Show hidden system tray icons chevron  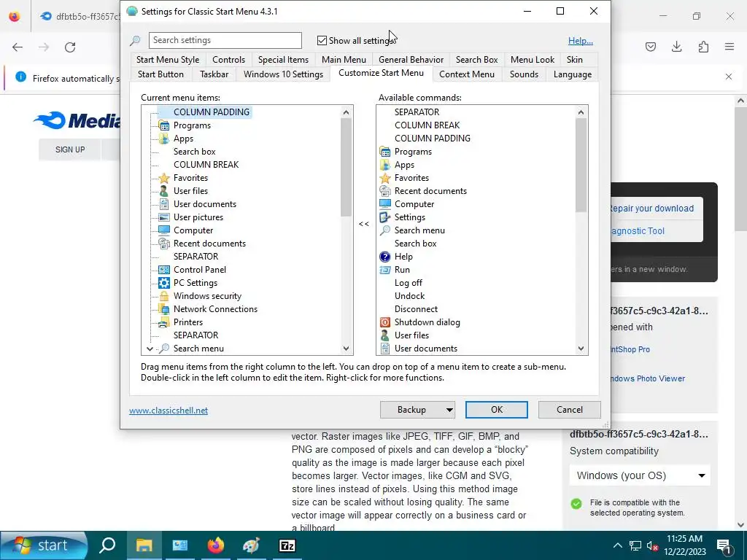click(617, 545)
